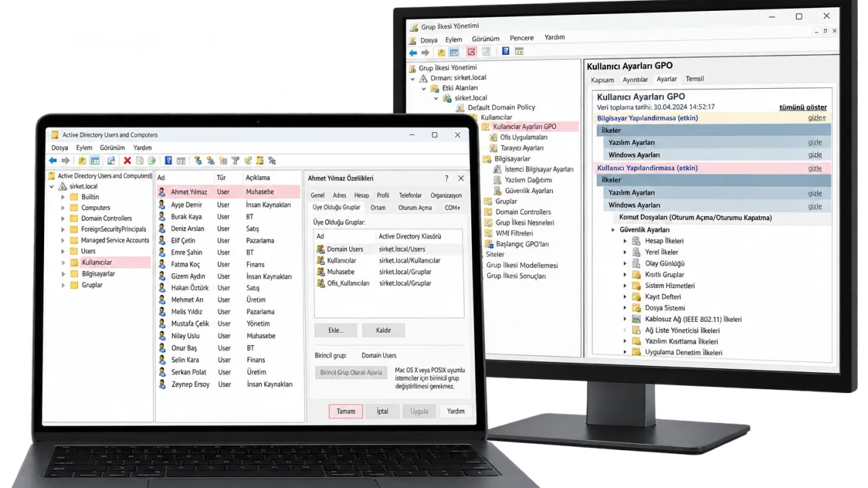The height and width of the screenshot is (488, 868).
Task: Click the Kablosuz Ağ policy icon
Action: coord(636,319)
